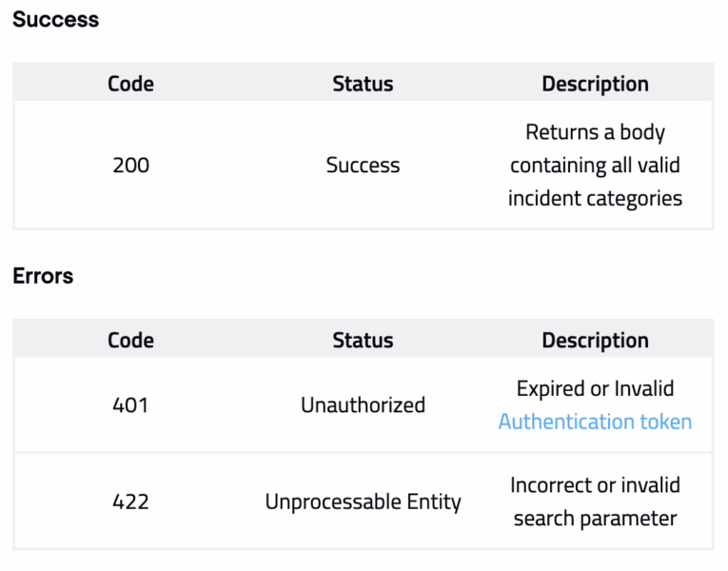
Task: Select the 200 code cell
Action: [x=130, y=166]
